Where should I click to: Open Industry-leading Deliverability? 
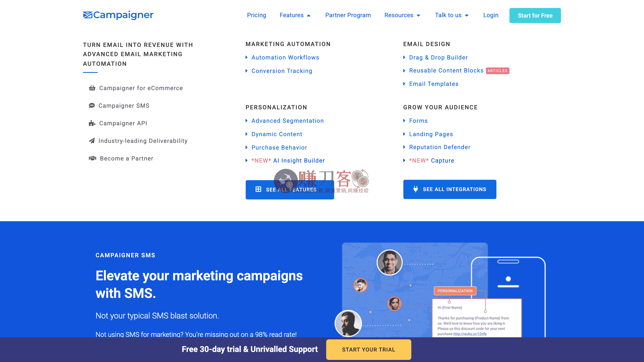click(x=143, y=141)
